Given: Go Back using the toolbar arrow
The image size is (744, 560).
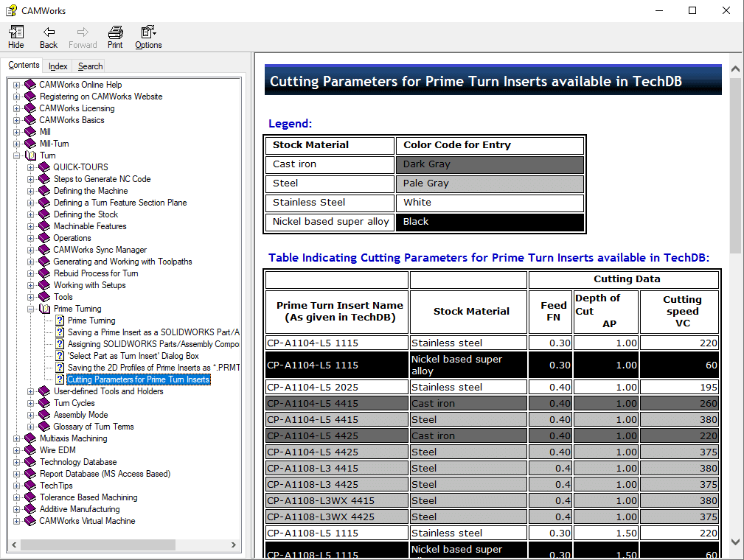Looking at the screenshot, I should point(49,32).
